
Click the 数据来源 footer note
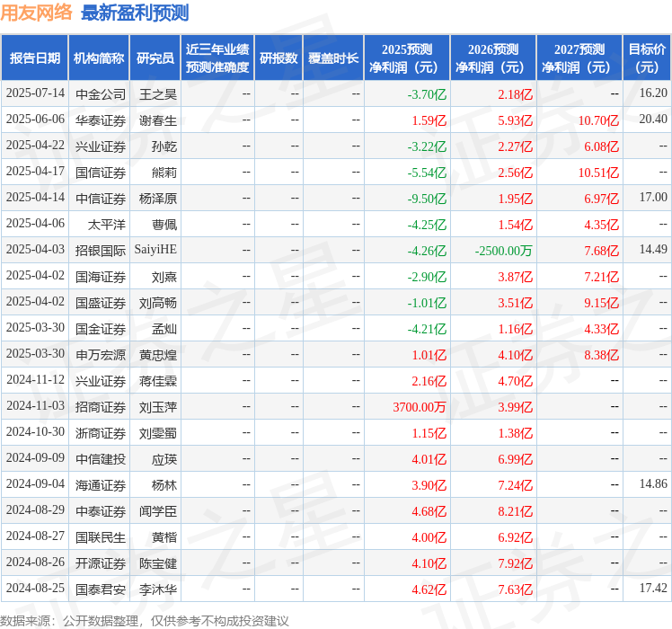(145, 620)
